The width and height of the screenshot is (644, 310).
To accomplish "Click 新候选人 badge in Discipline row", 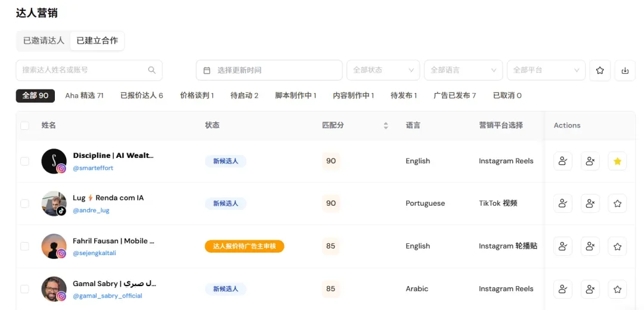I will 225,161.
